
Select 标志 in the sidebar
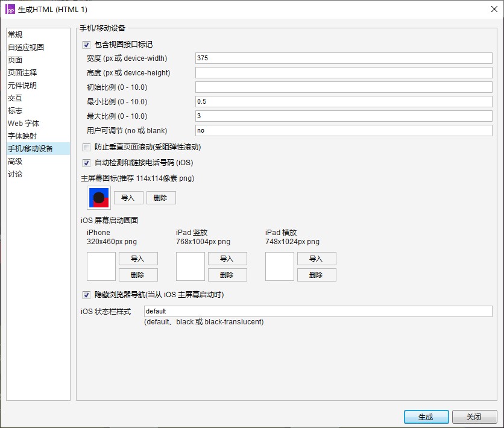pos(38,111)
